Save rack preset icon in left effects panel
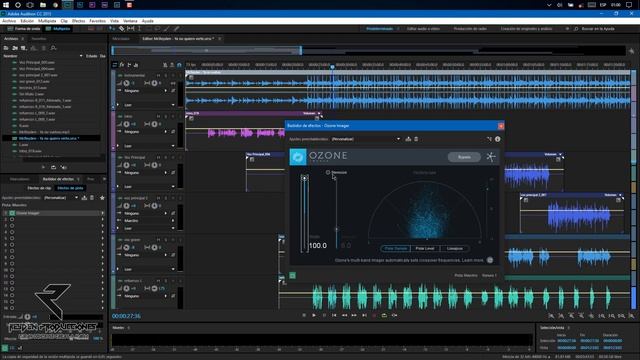Screen dimensions: 640x360 click(84, 198)
